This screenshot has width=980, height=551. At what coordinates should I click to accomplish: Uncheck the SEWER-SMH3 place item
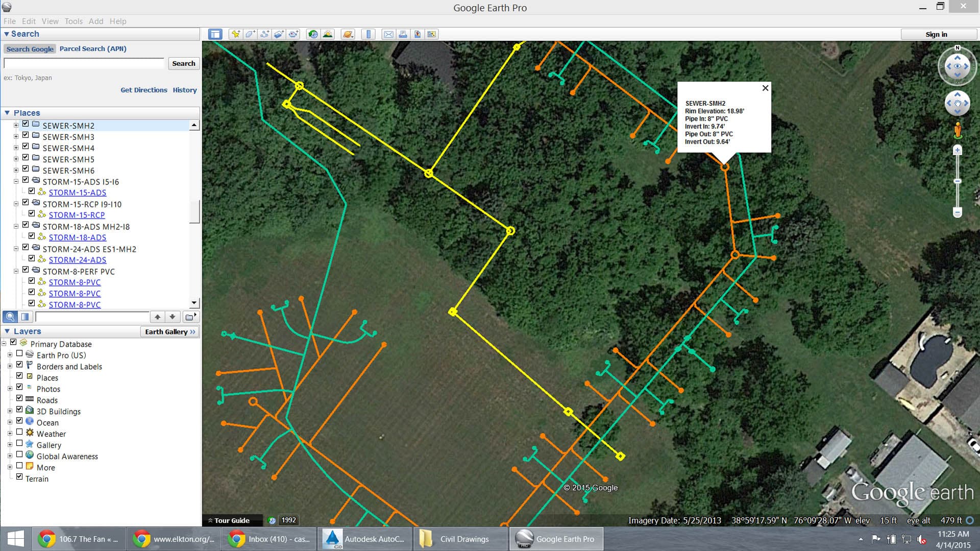[25, 136]
